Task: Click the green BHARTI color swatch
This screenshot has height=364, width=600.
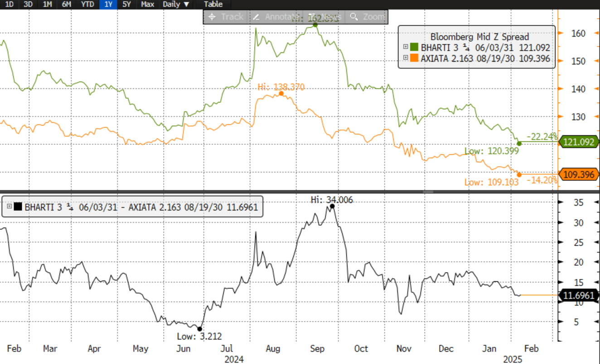Action: tap(414, 47)
